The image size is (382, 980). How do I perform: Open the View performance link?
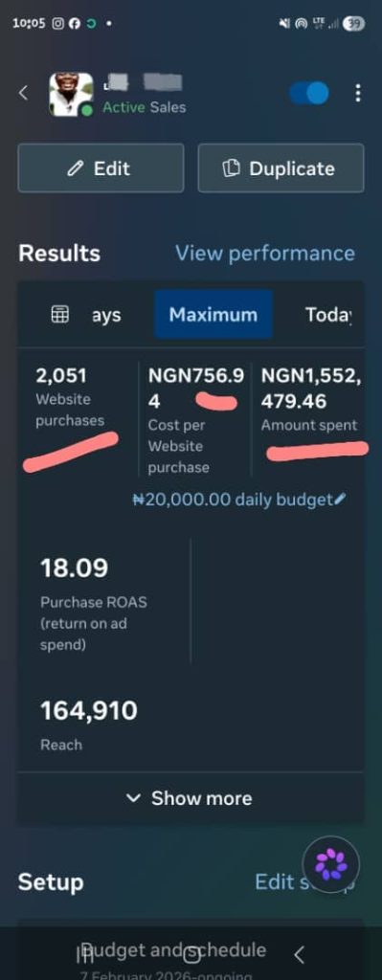(264, 253)
